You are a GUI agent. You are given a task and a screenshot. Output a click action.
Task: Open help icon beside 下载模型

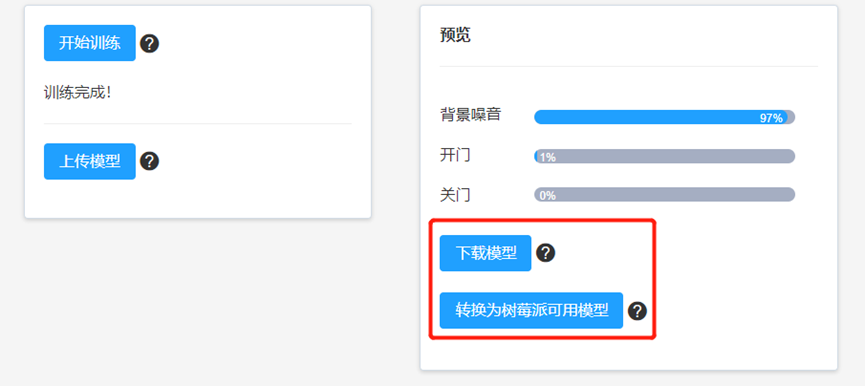pos(546,253)
